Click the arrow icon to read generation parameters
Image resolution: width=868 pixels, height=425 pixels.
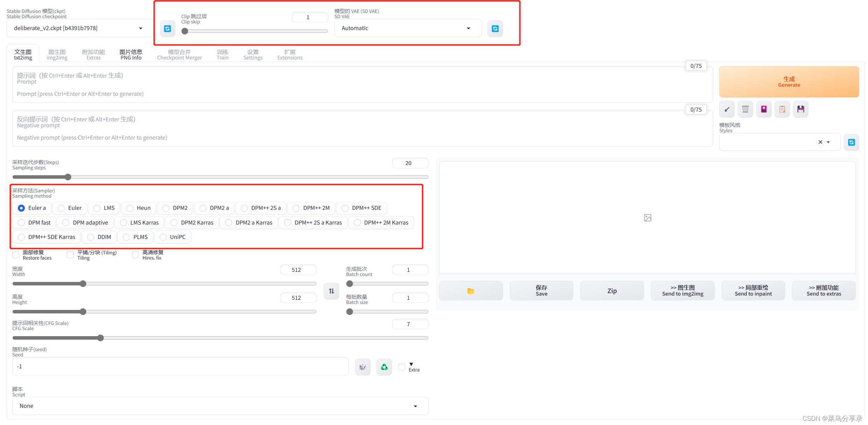(727, 109)
